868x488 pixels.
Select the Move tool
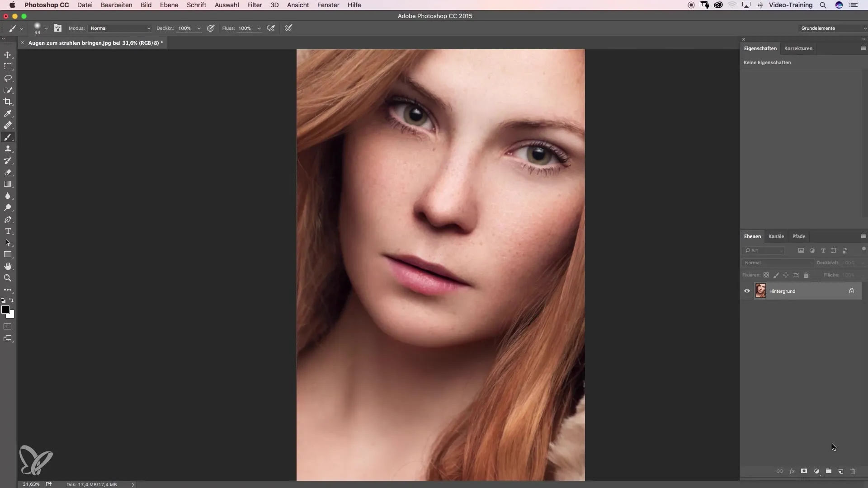click(x=8, y=55)
